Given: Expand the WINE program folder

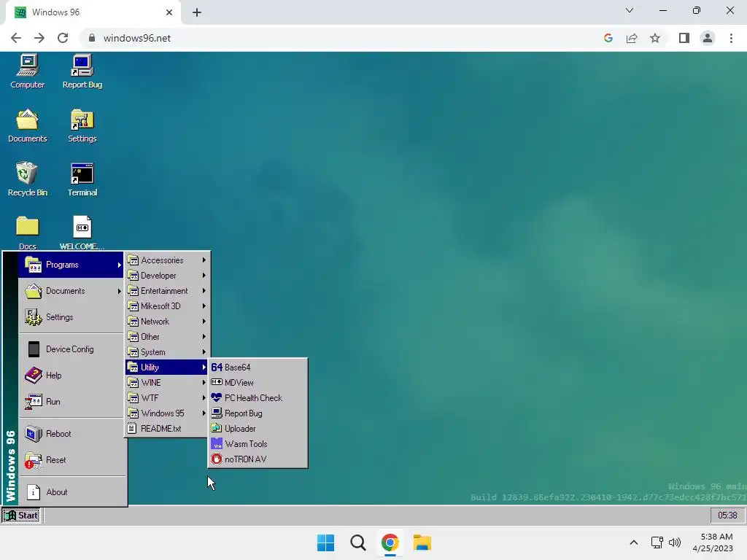Looking at the screenshot, I should [167, 382].
